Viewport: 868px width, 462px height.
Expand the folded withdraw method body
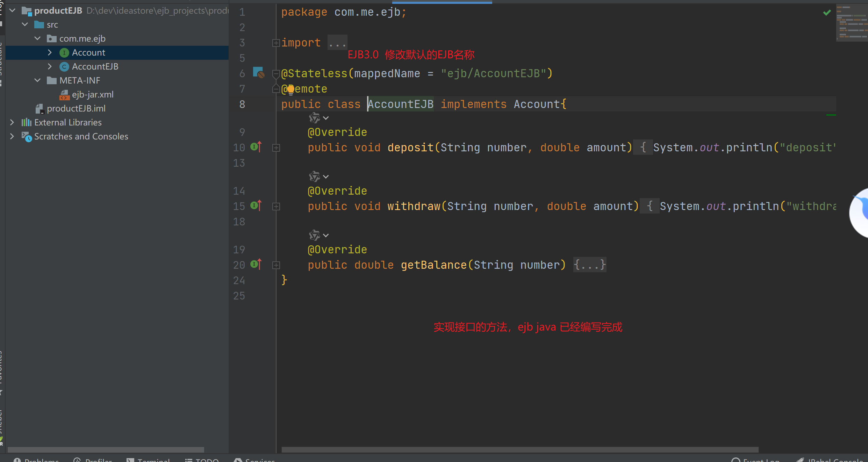(276, 207)
